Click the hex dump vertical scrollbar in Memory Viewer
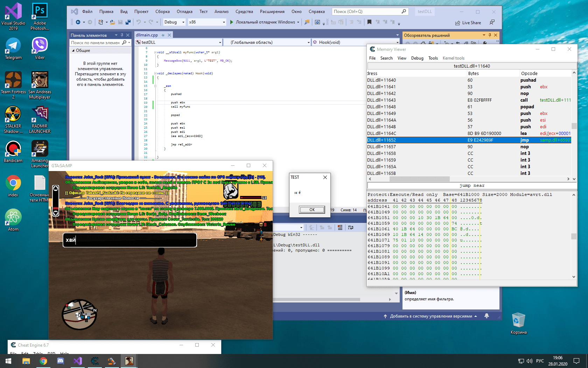Viewport: 588px width, 368px height. point(574,236)
